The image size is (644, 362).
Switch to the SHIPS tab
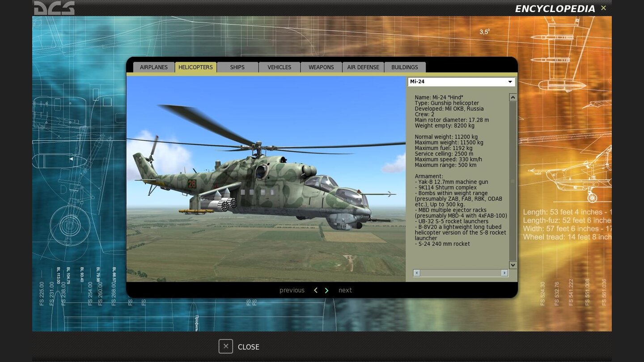coord(237,67)
